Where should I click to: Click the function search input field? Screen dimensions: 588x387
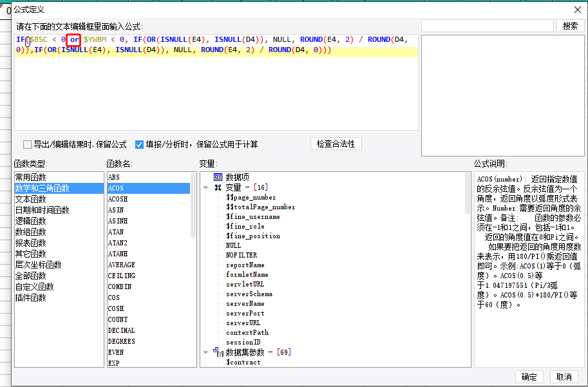(487, 26)
